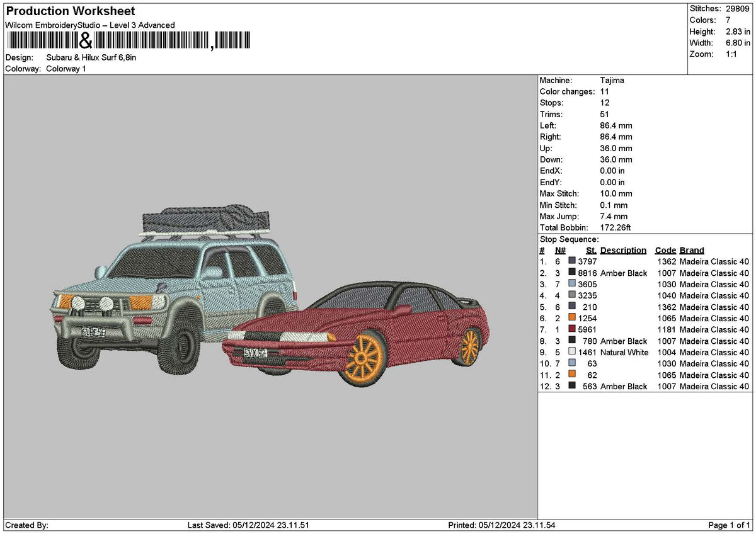Click the Trims value 51
The width and height of the screenshot is (756, 534).
coord(605,115)
